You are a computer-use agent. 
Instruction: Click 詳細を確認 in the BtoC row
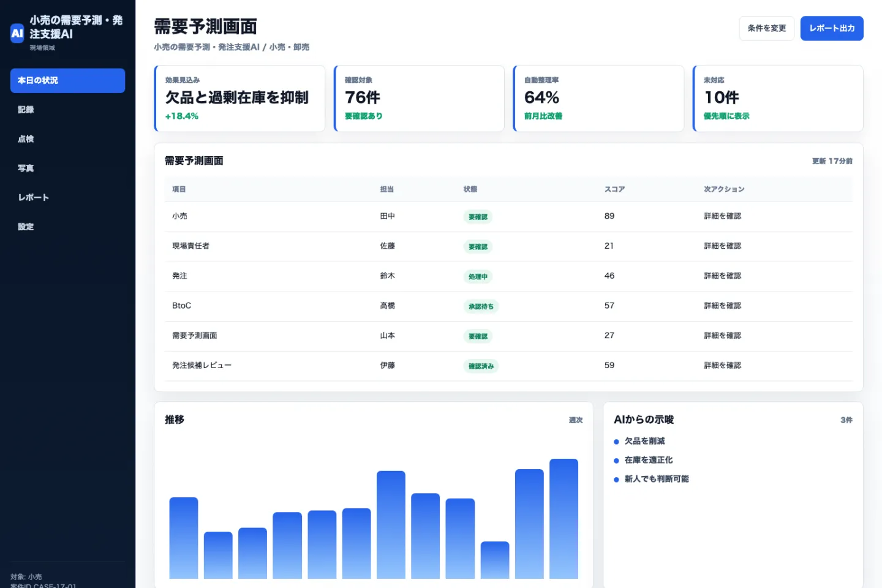click(723, 306)
